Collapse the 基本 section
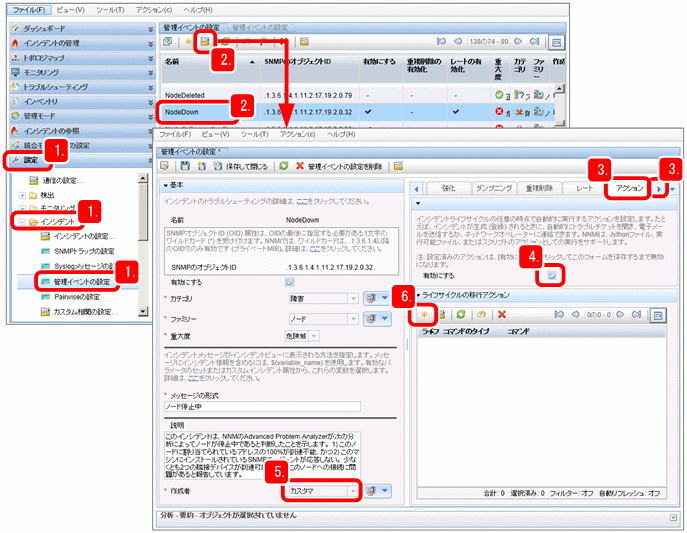This screenshot has width=687, height=533. [x=166, y=185]
